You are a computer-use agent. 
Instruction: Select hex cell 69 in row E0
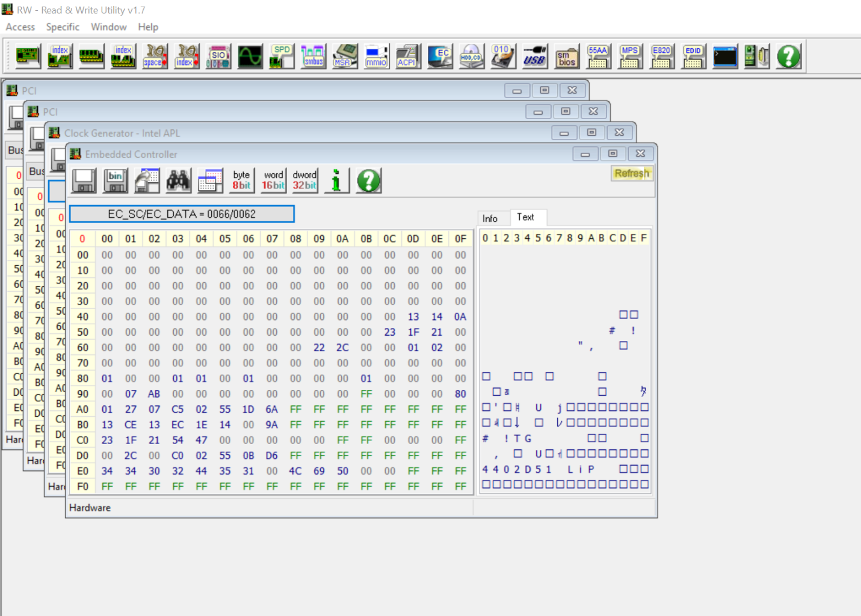319,471
